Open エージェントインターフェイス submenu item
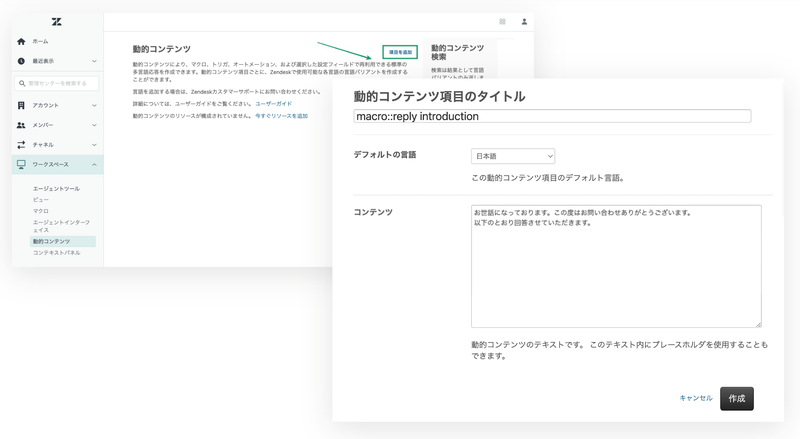This screenshot has height=439, width=800. (61, 226)
